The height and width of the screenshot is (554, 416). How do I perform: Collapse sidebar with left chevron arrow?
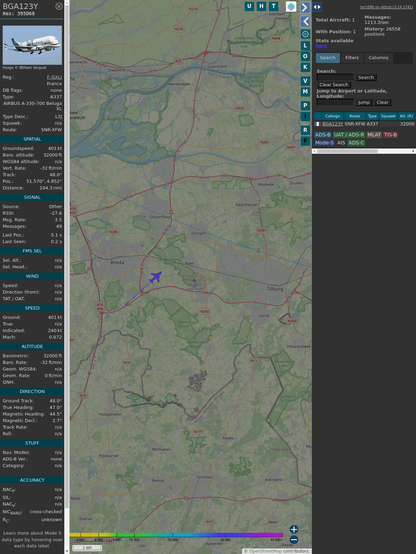[305, 22]
